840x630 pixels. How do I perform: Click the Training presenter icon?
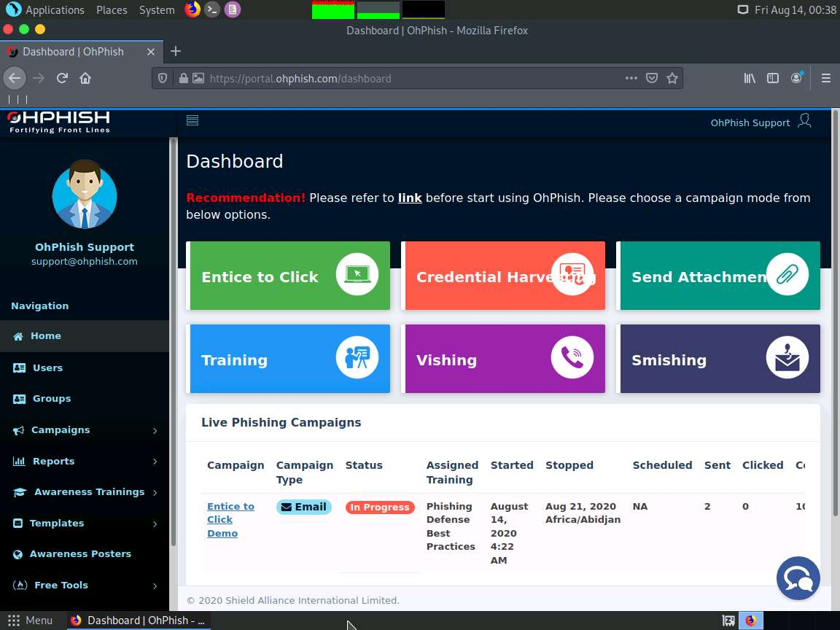(x=357, y=357)
